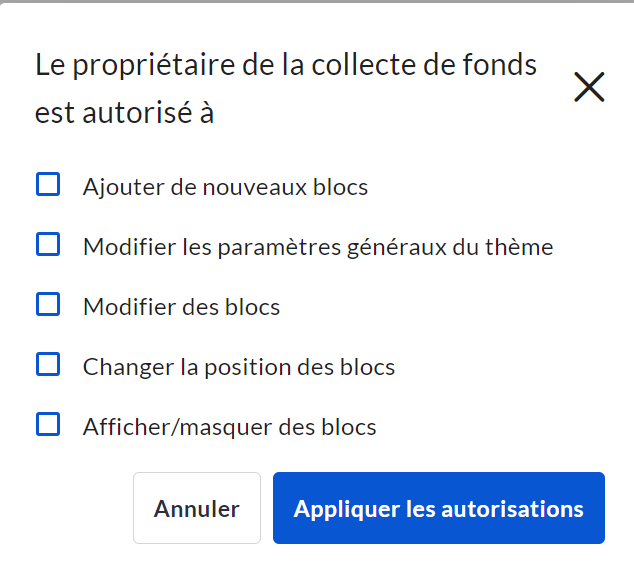Click the 'Ajouter de nouveaux blocs' label text
The image size is (634, 573).
225,187
